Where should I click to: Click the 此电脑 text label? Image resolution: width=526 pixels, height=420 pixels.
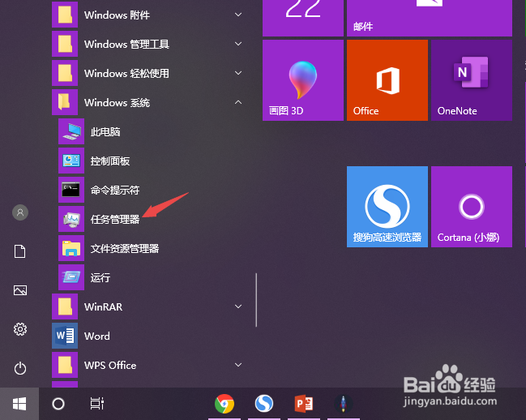click(x=105, y=132)
